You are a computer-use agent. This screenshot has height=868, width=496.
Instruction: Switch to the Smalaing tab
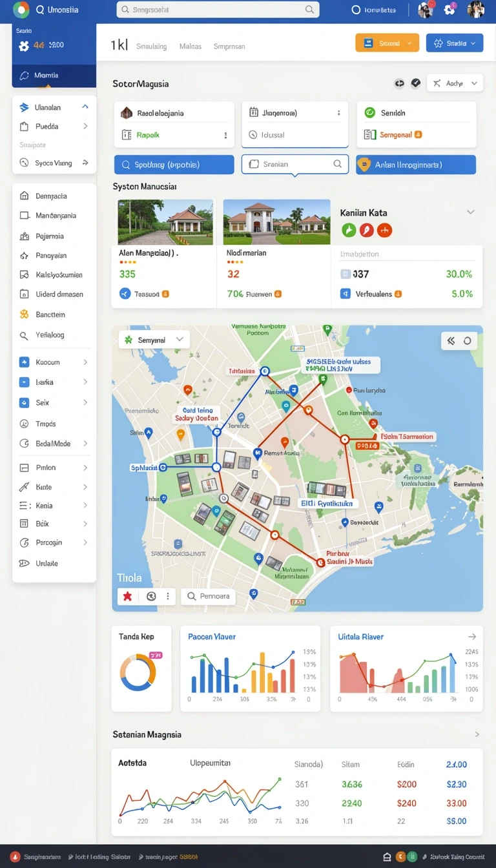151,46
